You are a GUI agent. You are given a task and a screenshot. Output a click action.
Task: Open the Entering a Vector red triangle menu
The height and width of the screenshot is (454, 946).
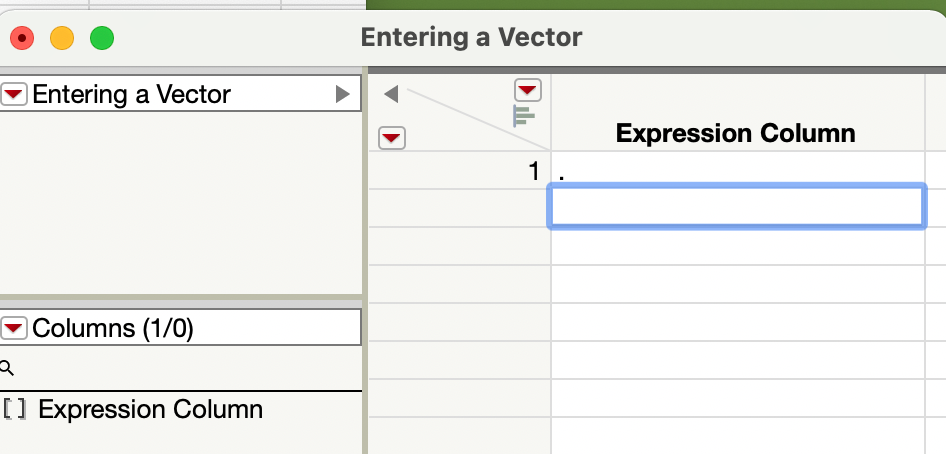[x=15, y=95]
